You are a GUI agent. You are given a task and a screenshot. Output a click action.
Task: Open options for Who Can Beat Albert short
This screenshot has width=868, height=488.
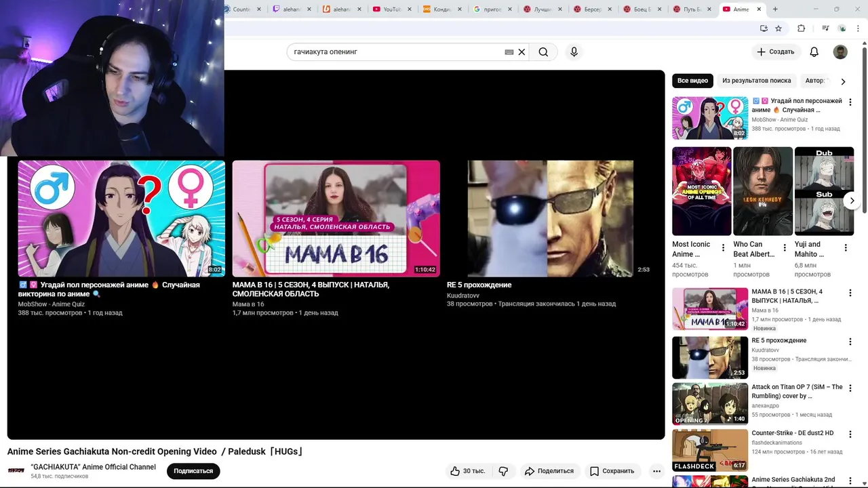click(x=785, y=248)
